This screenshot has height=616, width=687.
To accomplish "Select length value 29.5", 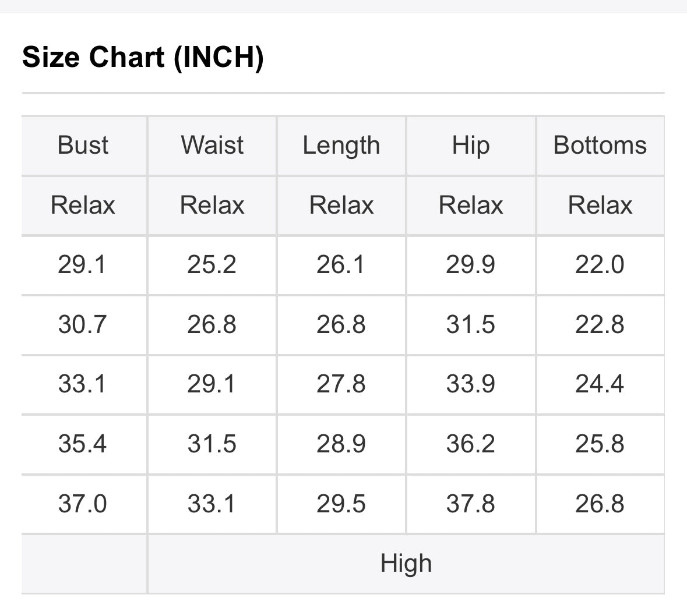I will [x=341, y=504].
